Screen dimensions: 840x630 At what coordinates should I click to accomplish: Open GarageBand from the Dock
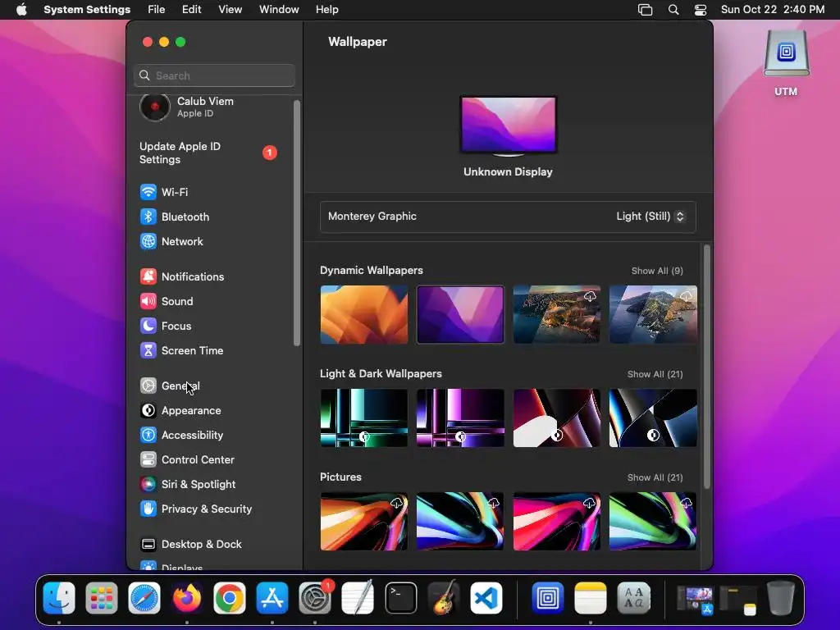tap(444, 598)
